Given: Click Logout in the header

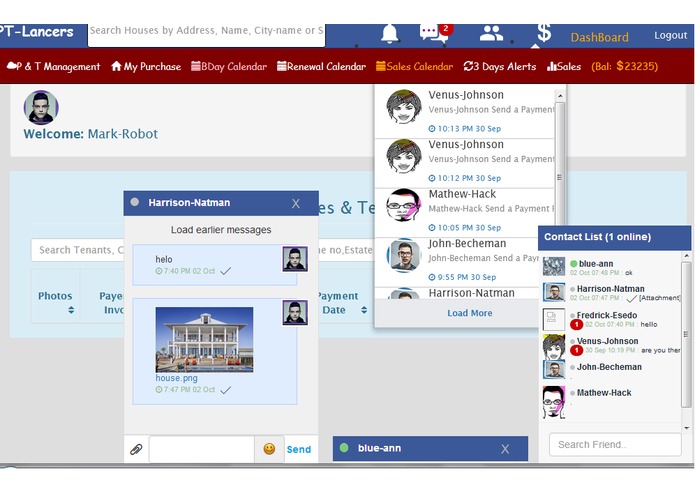Looking at the screenshot, I should click(670, 35).
